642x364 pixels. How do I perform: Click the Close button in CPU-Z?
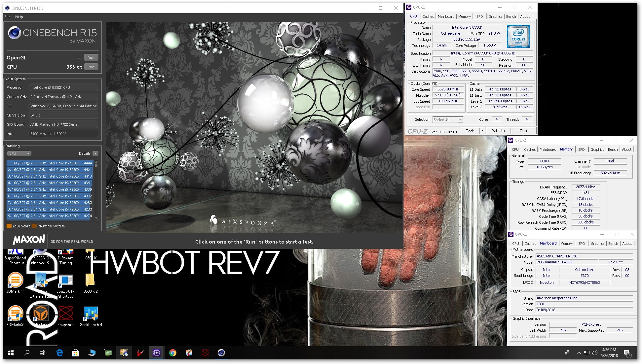coord(524,131)
